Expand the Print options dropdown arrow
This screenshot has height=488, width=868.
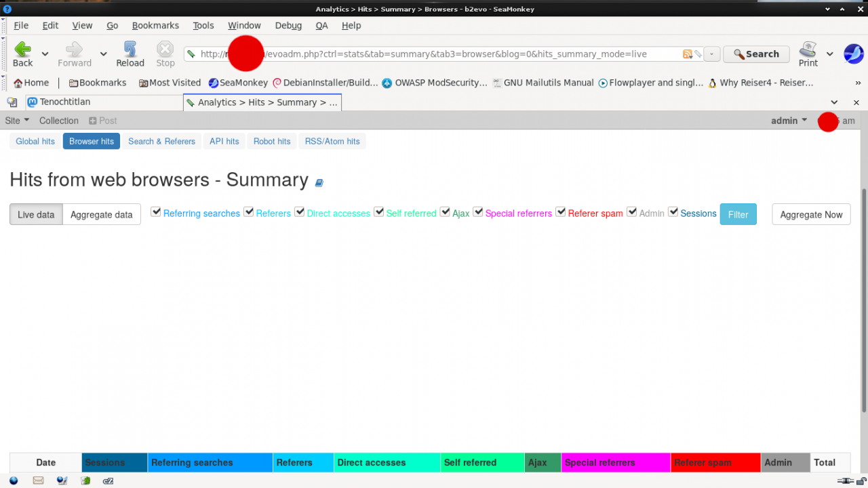pos(830,54)
